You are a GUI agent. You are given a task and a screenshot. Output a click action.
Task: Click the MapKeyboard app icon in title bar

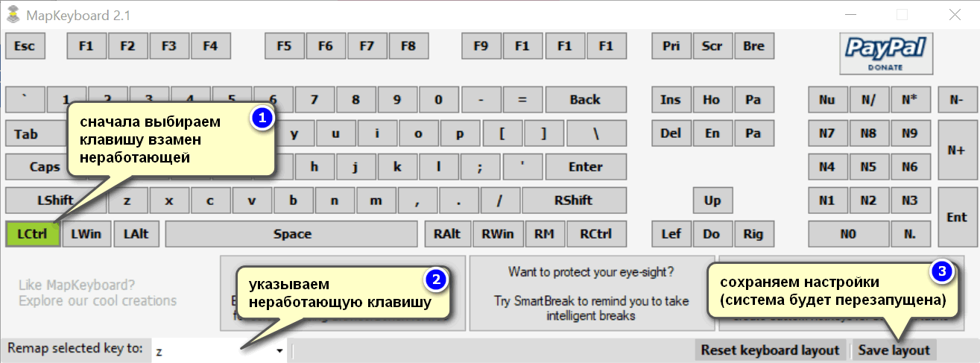12,15
